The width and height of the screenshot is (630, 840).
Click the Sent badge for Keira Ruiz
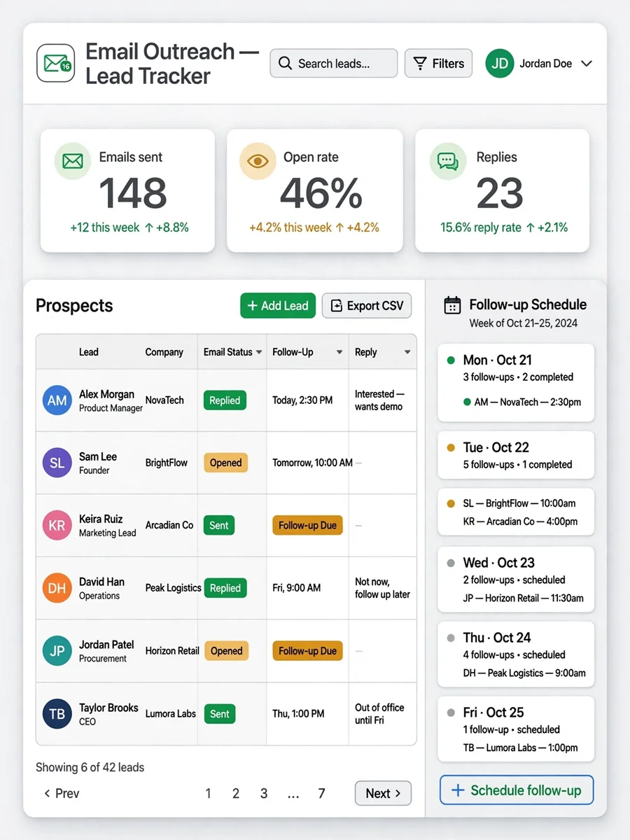(219, 526)
